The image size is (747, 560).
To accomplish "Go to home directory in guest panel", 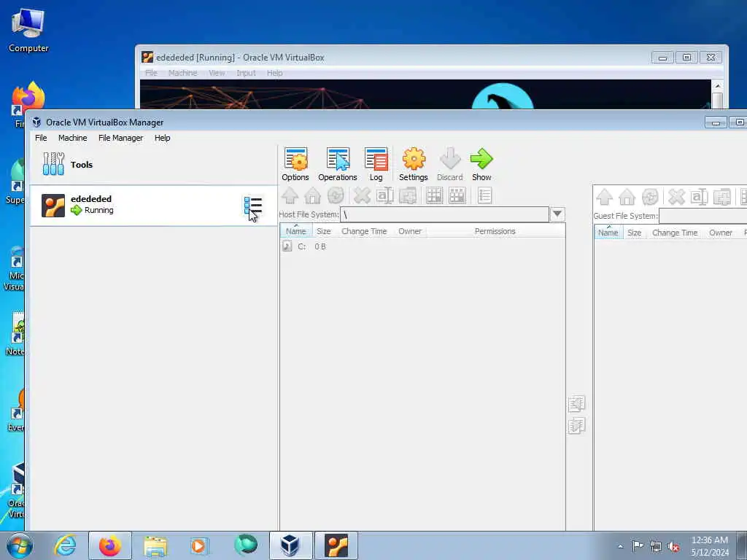I will point(627,197).
